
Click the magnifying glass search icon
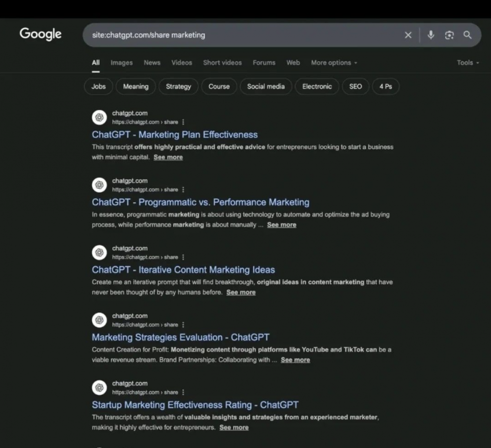[x=467, y=35]
